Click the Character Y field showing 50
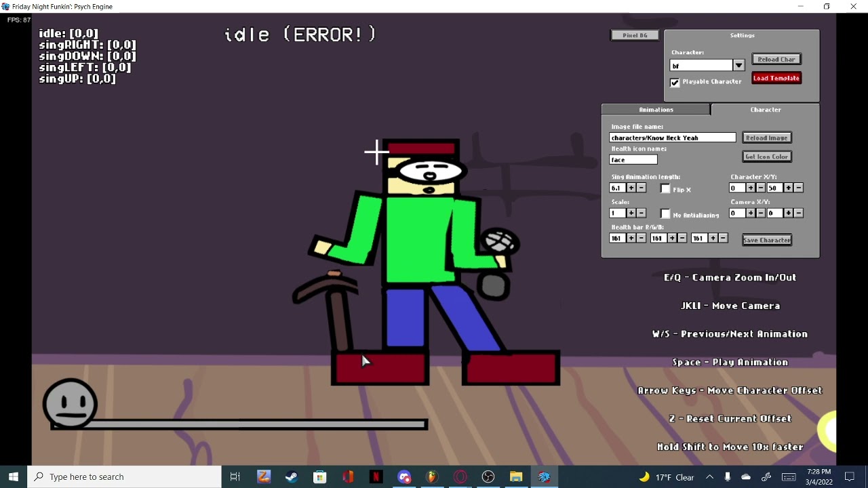The height and width of the screenshot is (488, 868). coord(774,188)
